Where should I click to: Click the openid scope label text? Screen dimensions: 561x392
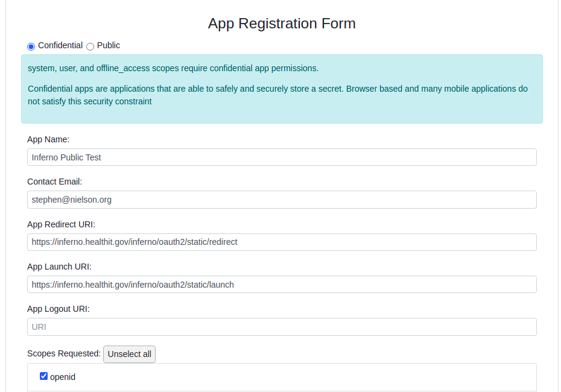point(63,377)
